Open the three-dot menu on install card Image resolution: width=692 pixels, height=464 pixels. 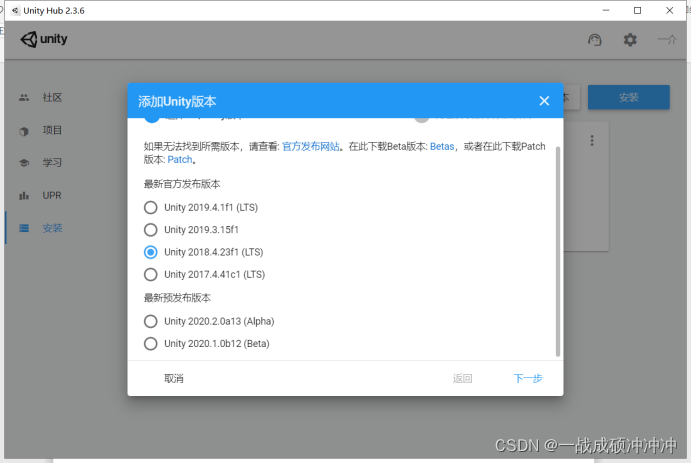coord(592,141)
